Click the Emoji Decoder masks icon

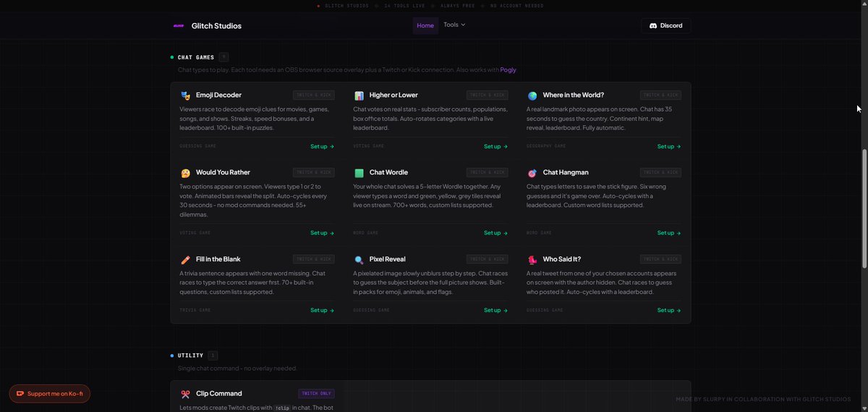185,96
